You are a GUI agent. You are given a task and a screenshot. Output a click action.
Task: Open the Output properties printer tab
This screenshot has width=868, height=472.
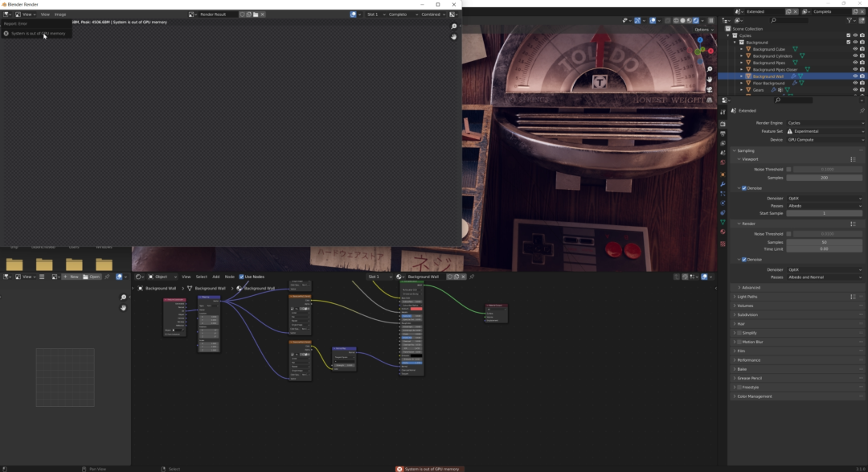(723, 134)
